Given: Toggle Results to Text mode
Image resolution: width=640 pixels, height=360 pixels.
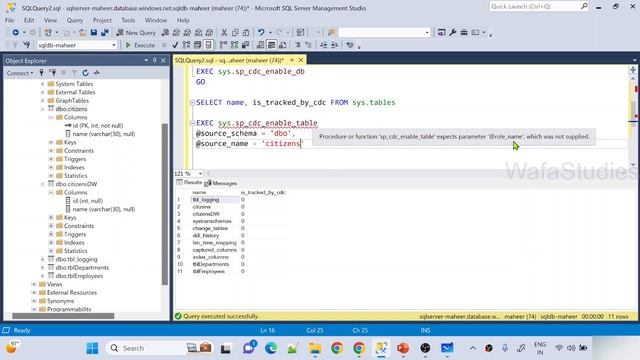Looking at the screenshot, I should pos(260,45).
